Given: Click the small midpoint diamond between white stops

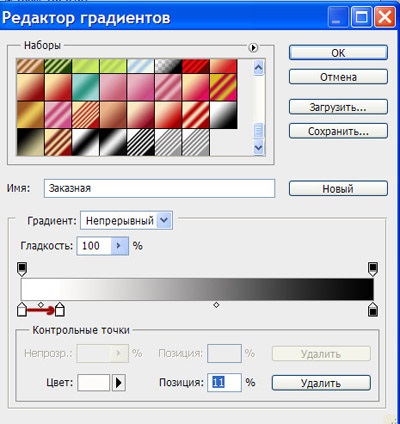Looking at the screenshot, I should (x=41, y=305).
